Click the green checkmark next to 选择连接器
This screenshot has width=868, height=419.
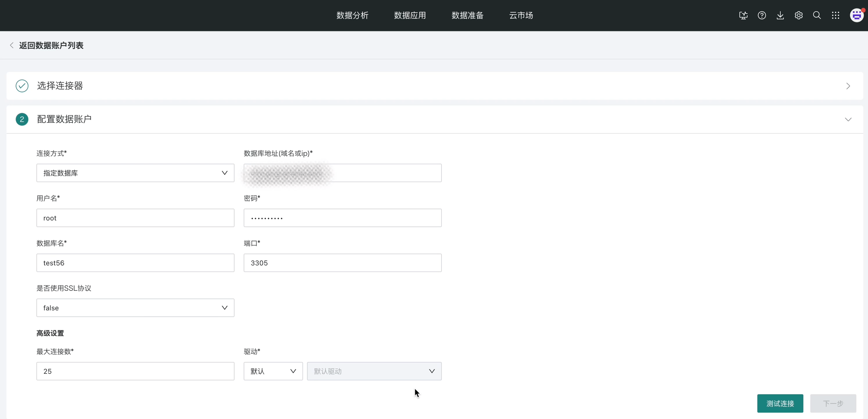click(x=22, y=86)
